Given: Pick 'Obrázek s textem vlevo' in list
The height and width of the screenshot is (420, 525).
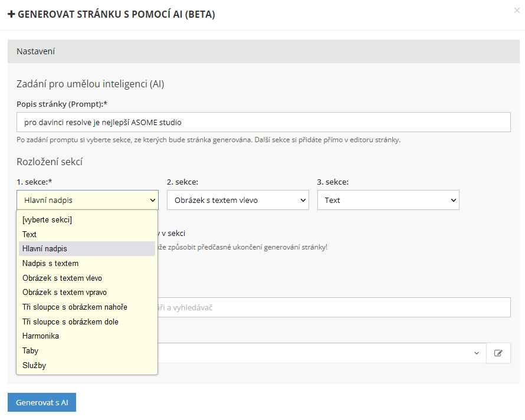Looking at the screenshot, I should coord(62,278).
